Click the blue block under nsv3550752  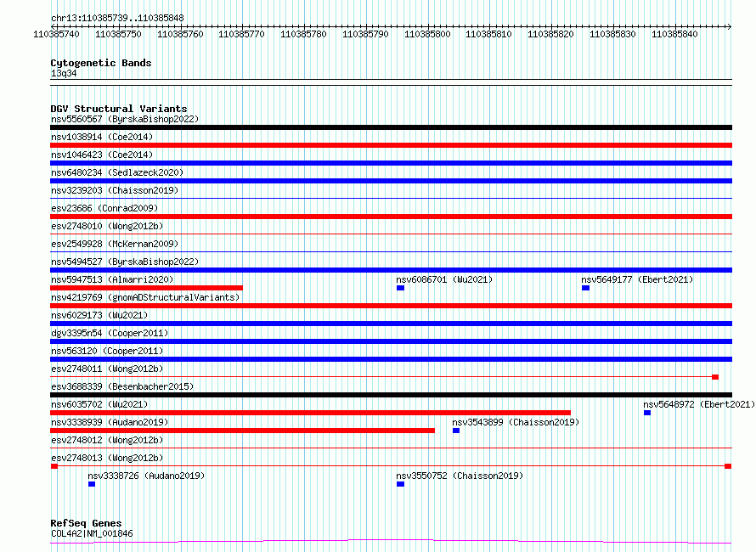pyautogui.click(x=400, y=484)
